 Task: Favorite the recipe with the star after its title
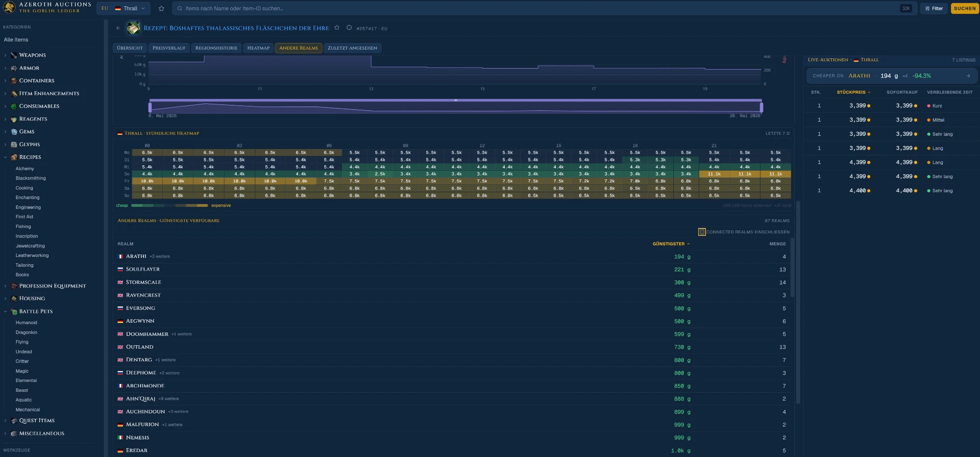(x=337, y=27)
